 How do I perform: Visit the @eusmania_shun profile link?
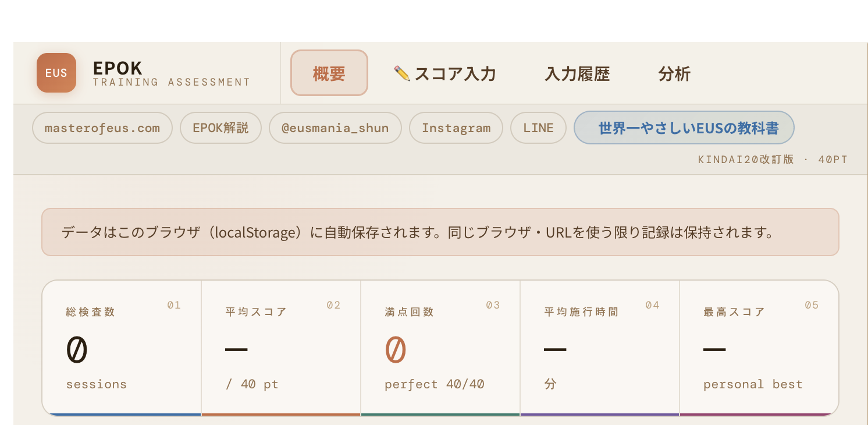coord(335,128)
